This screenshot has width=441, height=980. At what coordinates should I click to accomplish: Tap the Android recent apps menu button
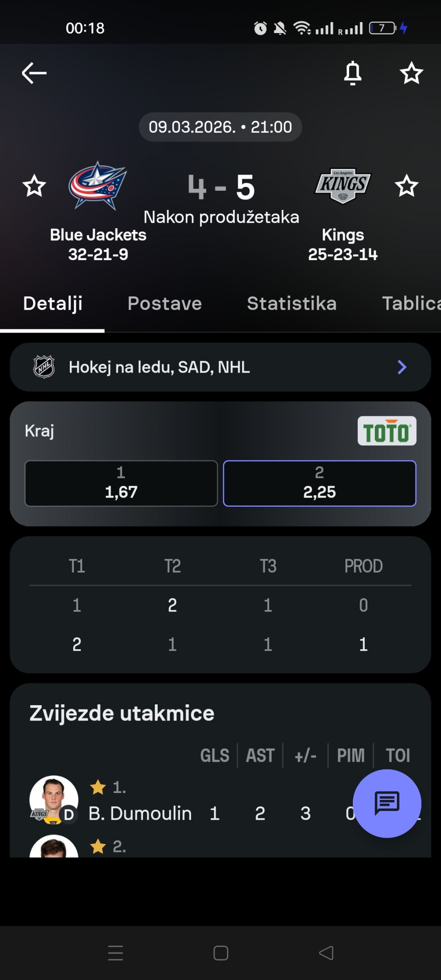[x=115, y=953]
